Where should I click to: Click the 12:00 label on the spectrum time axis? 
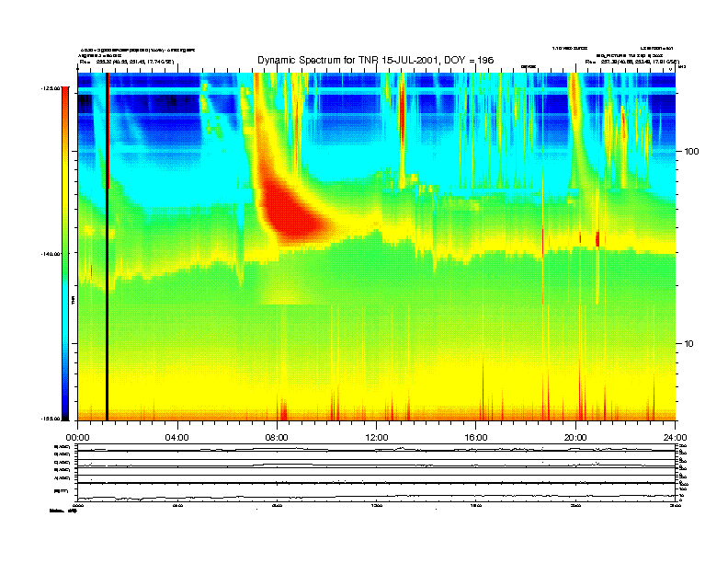(x=377, y=438)
